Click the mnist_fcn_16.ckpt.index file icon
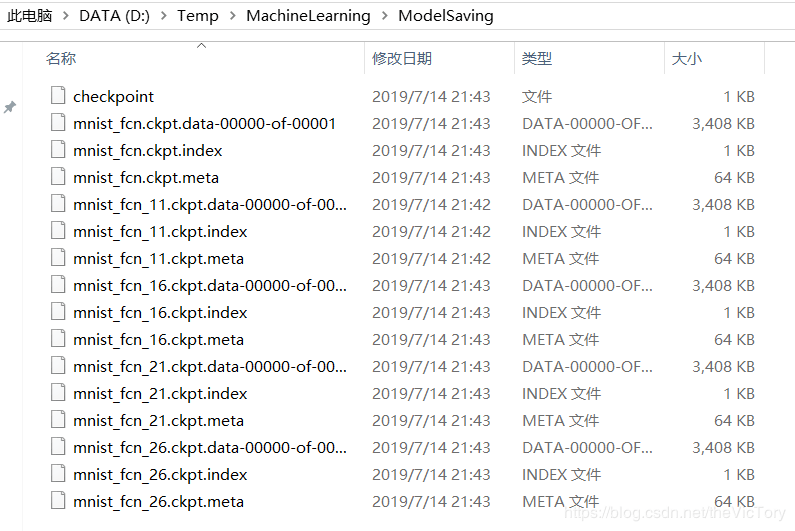795x531 pixels. (58, 311)
